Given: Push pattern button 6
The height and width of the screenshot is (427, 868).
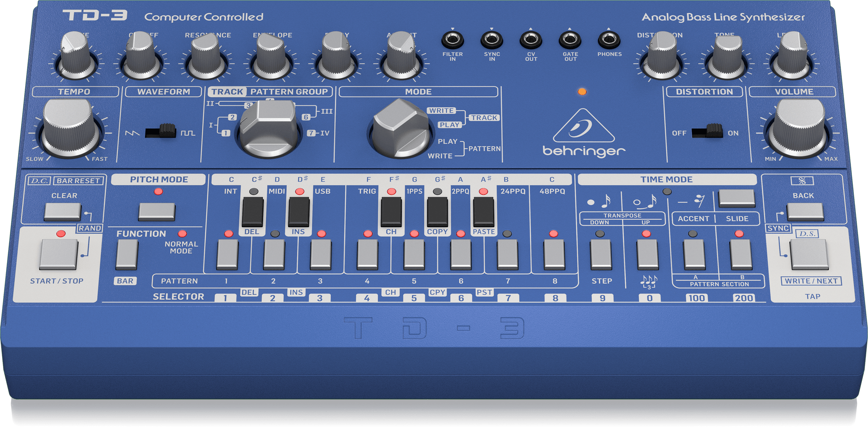Looking at the screenshot, I should [x=461, y=255].
